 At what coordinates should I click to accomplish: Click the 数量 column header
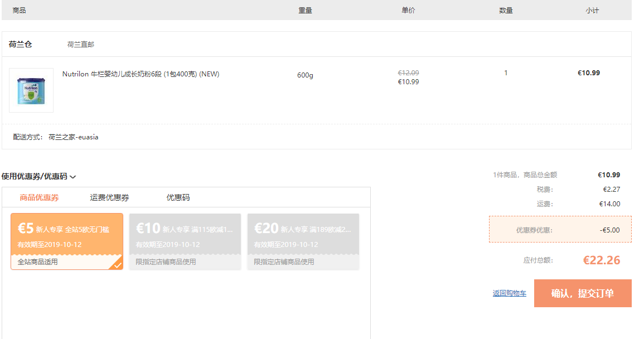click(506, 10)
